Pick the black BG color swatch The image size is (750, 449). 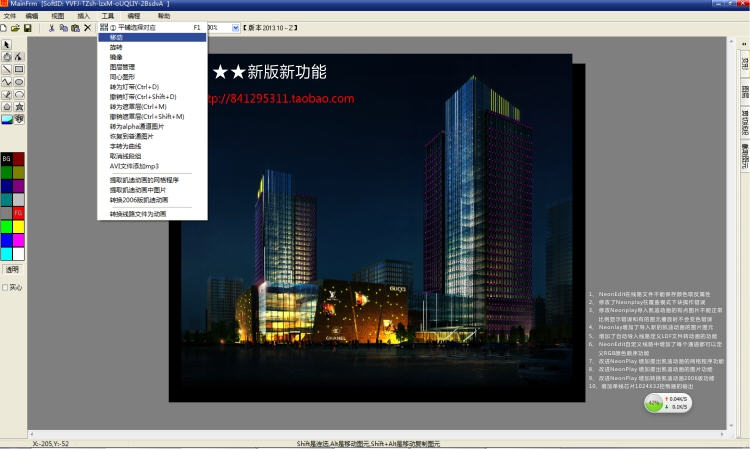coord(6,159)
